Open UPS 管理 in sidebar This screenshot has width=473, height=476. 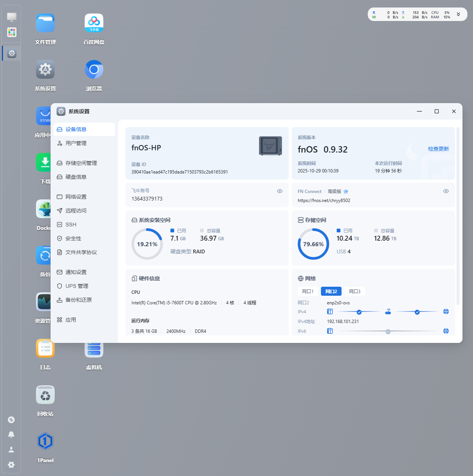point(84,286)
